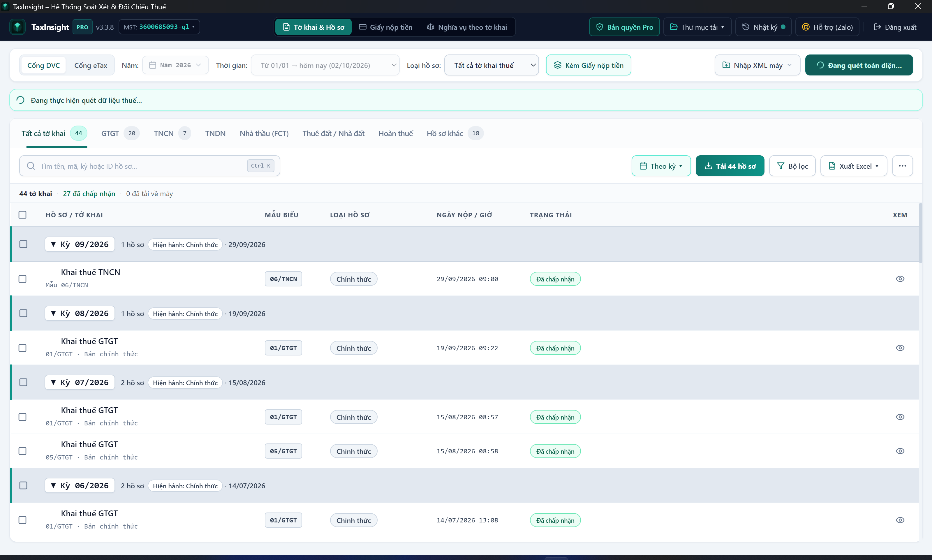
Task: Open the Theo kỳ grouping dropdown
Action: pyautogui.click(x=661, y=166)
